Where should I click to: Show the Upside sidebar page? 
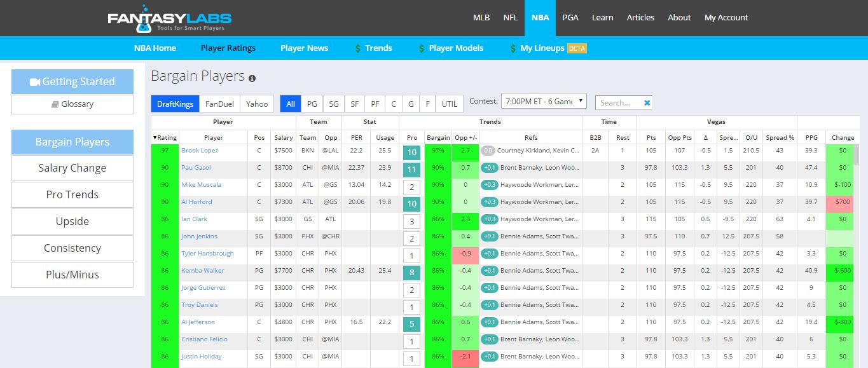coord(72,221)
